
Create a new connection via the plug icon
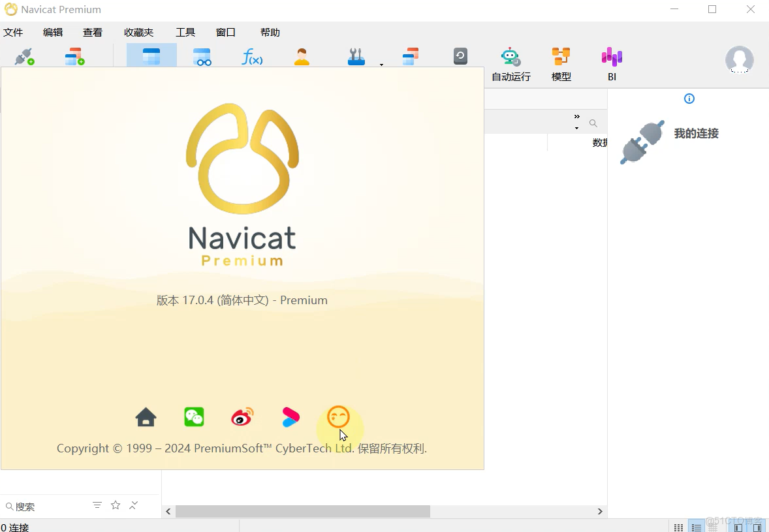23,56
